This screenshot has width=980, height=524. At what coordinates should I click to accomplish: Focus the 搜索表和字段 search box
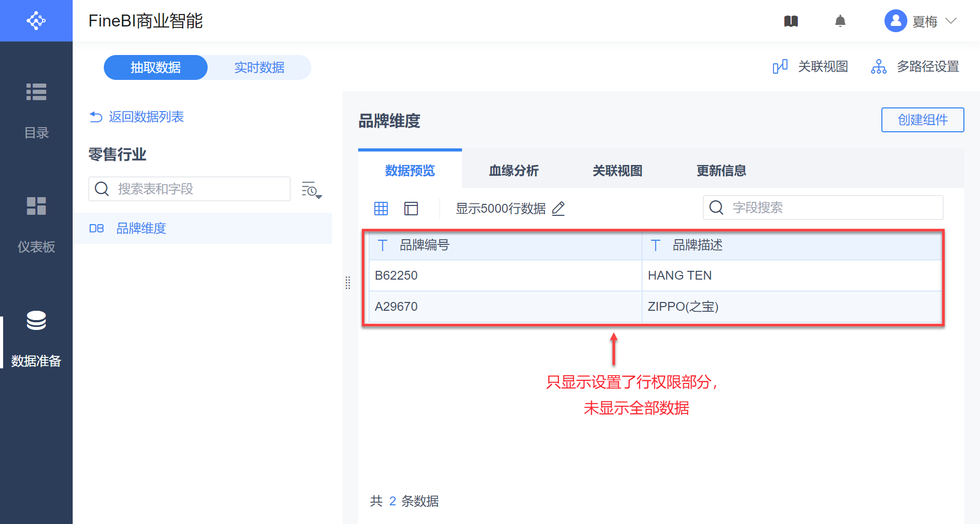[x=189, y=189]
